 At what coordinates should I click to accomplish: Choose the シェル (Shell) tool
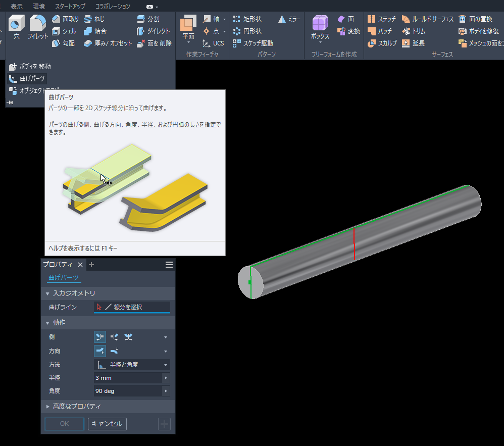point(65,31)
